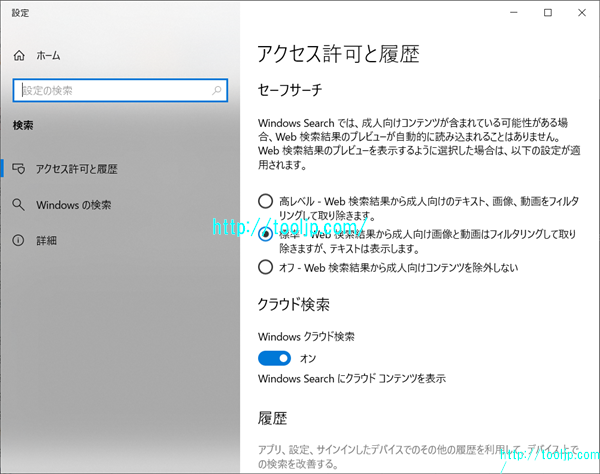
Task: Click the セーフサーチ section heading
Action: pos(290,90)
